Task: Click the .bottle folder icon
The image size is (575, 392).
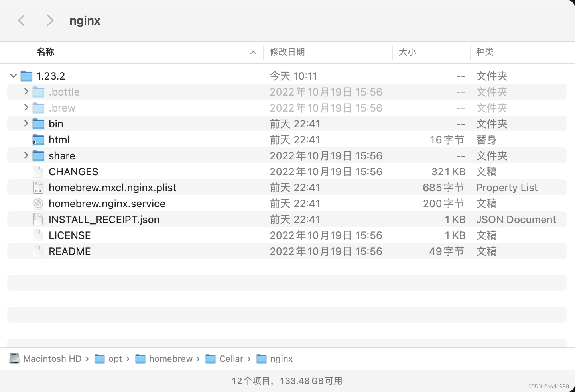Action: point(38,92)
